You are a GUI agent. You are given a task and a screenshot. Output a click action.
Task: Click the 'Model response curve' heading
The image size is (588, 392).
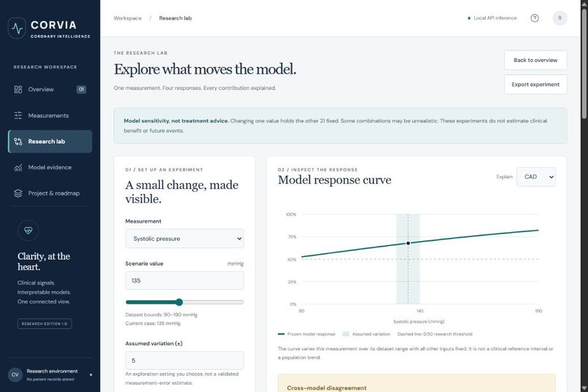pyautogui.click(x=335, y=180)
